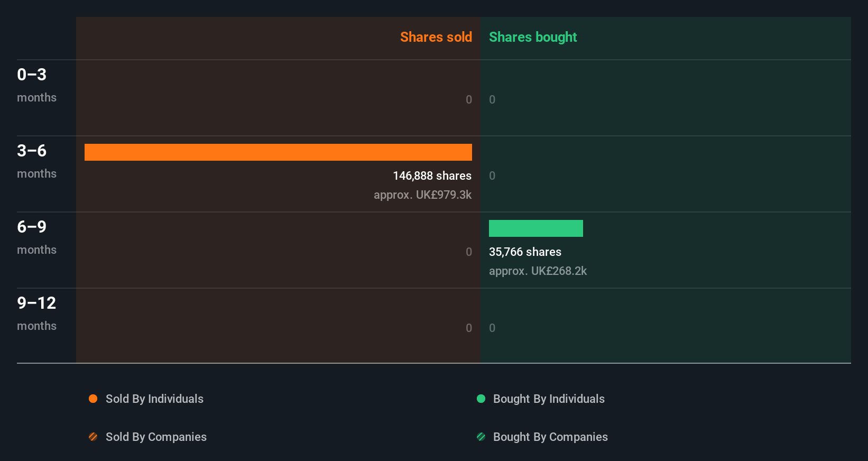Click the green 6–9 months bought bar
Image resolution: width=868 pixels, height=461 pixels.
(535, 228)
